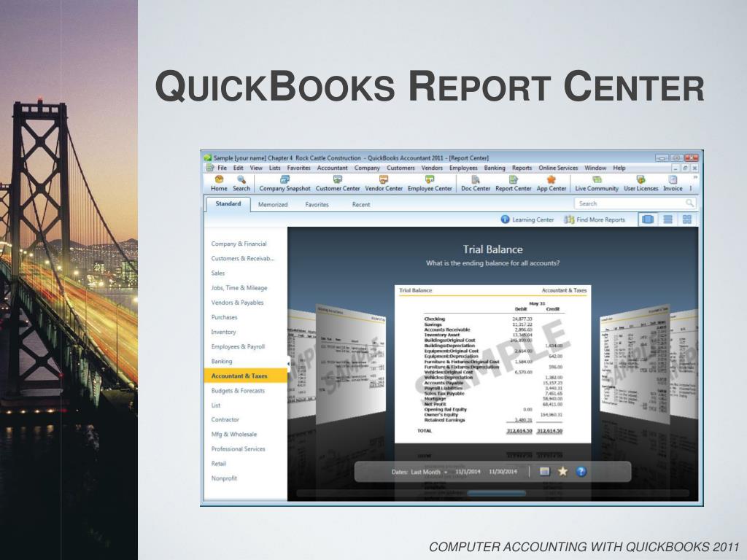Open the Banking menu
This screenshot has width=747, height=560.
(495, 168)
